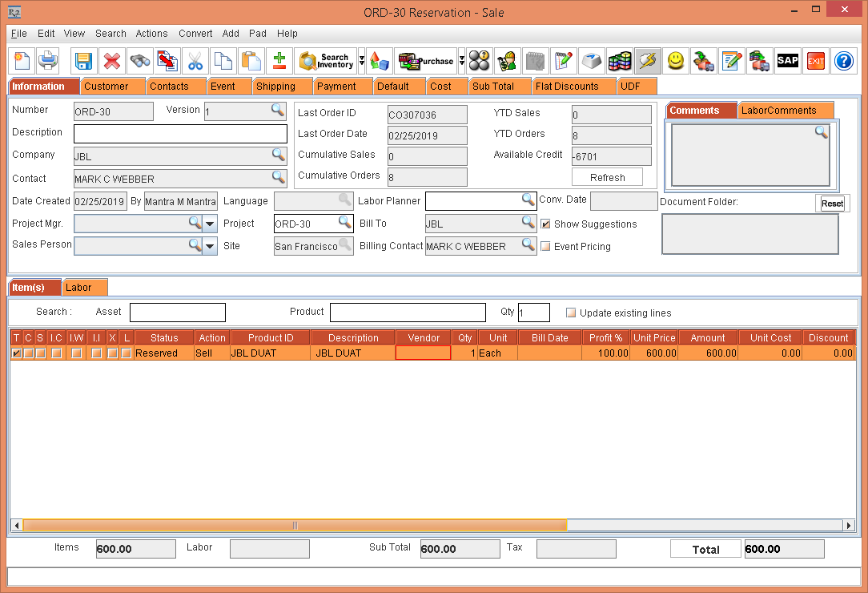Open help with blue question mark icon
This screenshot has width=868, height=593.
click(x=844, y=60)
